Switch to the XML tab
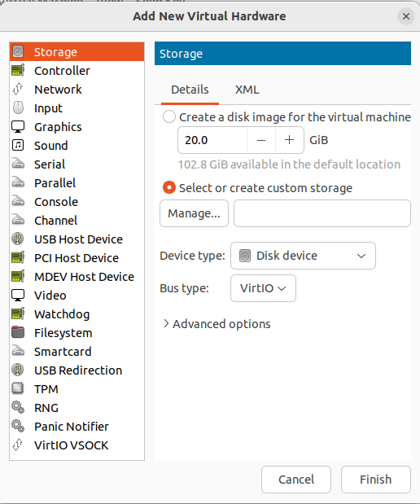Image resolution: width=420 pixels, height=504 pixels. point(247,90)
